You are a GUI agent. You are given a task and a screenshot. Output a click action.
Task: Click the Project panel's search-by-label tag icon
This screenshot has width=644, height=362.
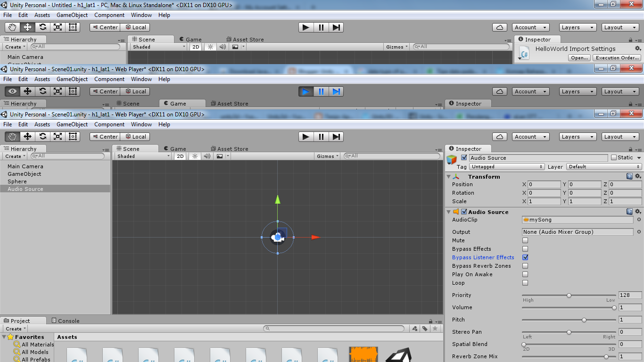[x=425, y=329]
